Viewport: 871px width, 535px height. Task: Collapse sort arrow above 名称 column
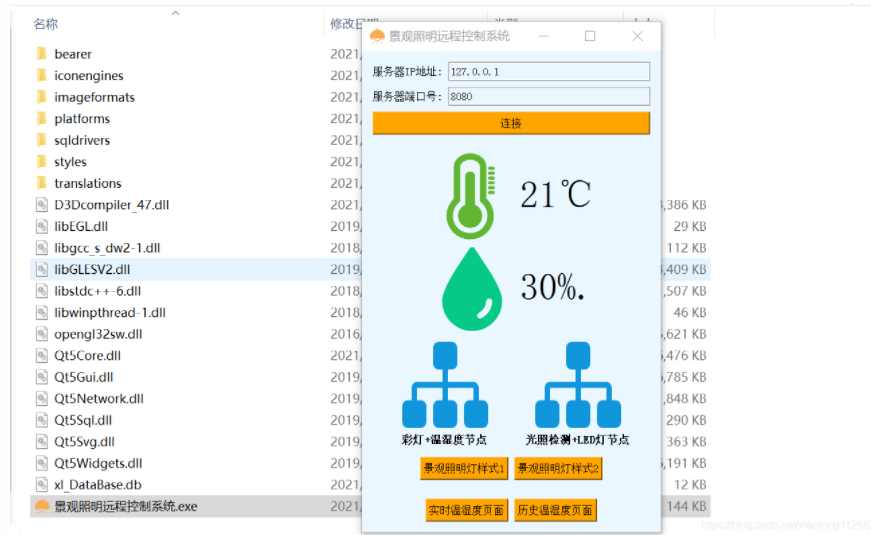point(176,13)
